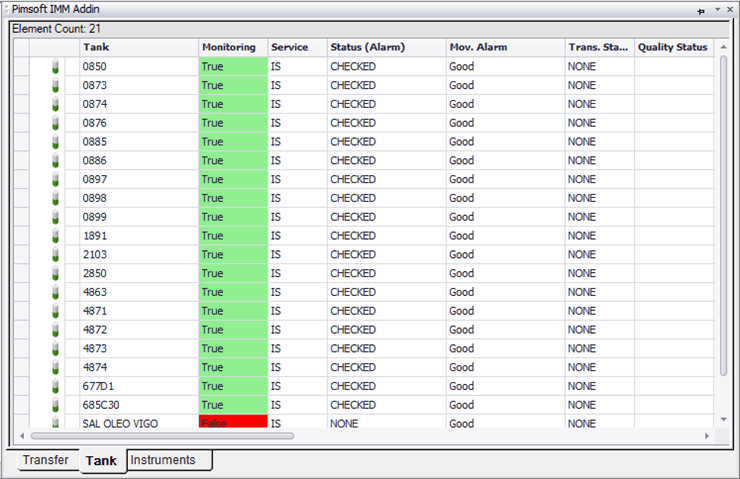Select the tank icon beside 677D1
The width and height of the screenshot is (740, 479).
click(x=55, y=386)
